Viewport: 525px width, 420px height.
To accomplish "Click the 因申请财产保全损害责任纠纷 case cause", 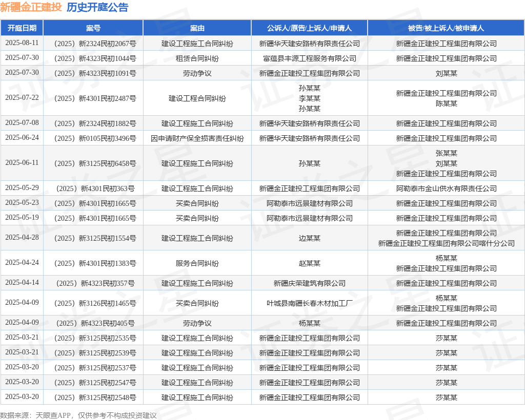I will tap(197, 138).
